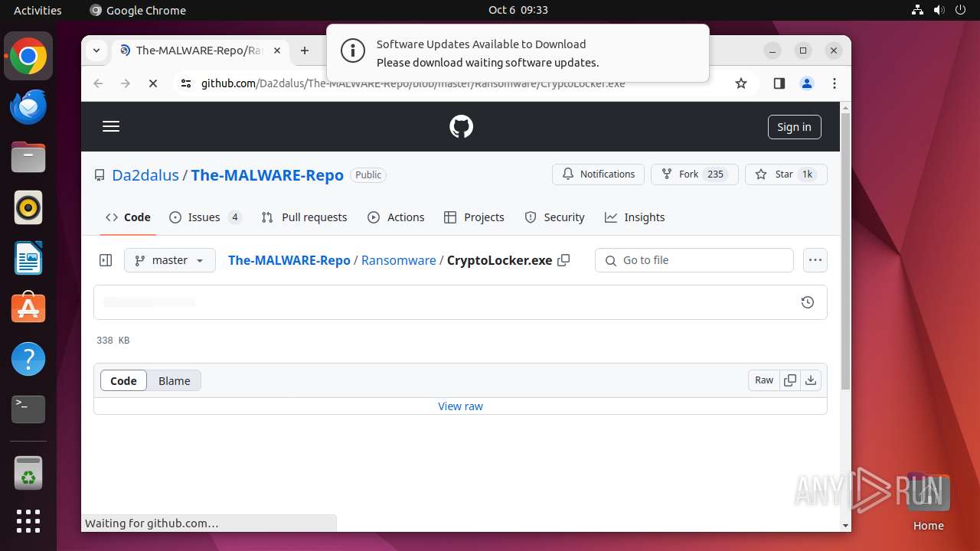Open The-MALWARE-Repo repository title link
The height and width of the screenshot is (551, 980).
[267, 174]
